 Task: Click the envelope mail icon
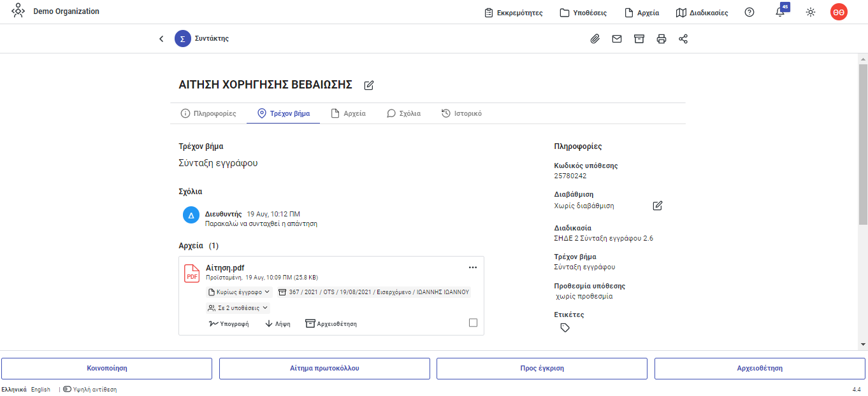[617, 39]
